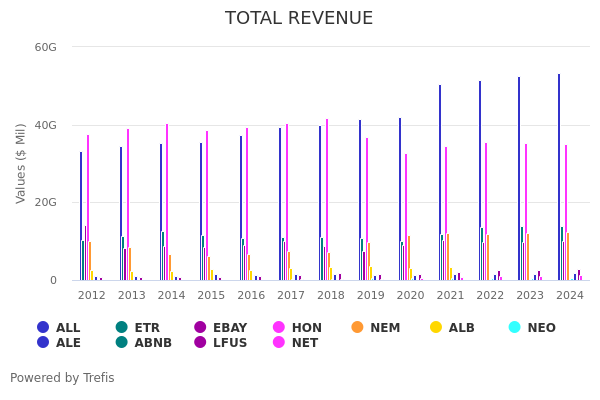Click the TOTAL REVENUE chart title
600x400 pixels.
click(299, 18)
